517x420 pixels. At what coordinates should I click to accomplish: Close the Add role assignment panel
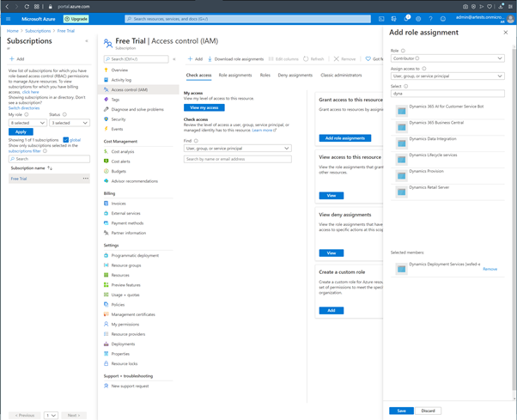pyautogui.click(x=507, y=33)
